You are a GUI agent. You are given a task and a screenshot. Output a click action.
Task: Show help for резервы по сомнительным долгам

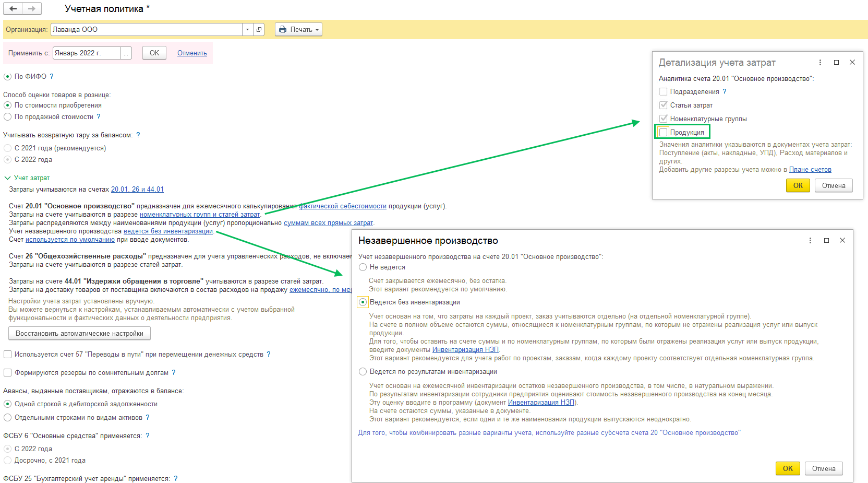(x=174, y=372)
